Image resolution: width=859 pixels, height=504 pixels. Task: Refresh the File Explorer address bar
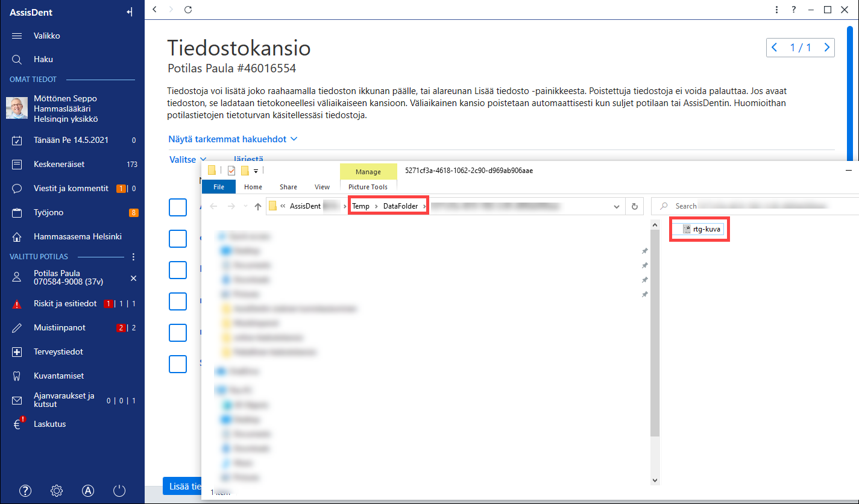(634, 206)
